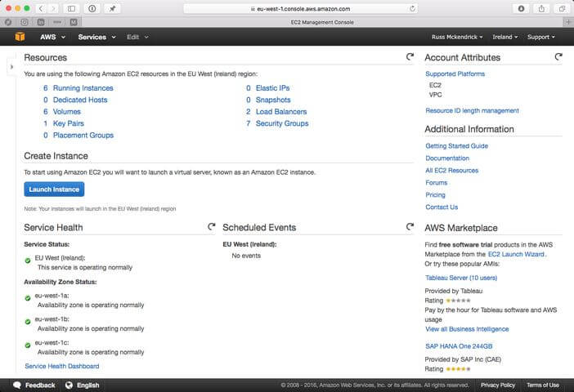Image resolution: width=574 pixels, height=392 pixels.
Task: Refresh the Resources panel
Action: 410,56
